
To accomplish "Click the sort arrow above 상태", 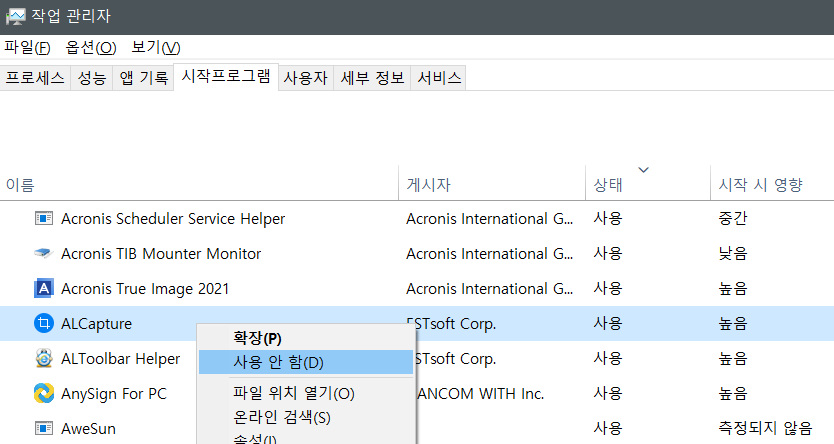I will pos(644,170).
